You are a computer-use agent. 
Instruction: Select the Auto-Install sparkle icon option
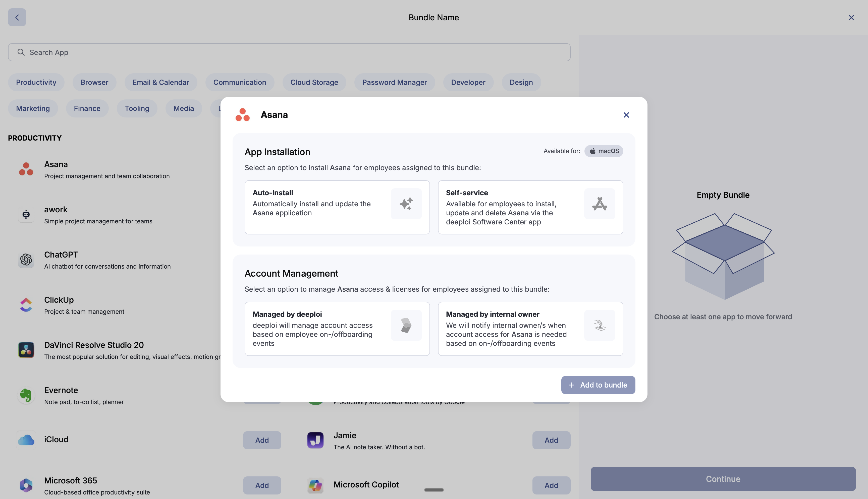pyautogui.click(x=406, y=204)
